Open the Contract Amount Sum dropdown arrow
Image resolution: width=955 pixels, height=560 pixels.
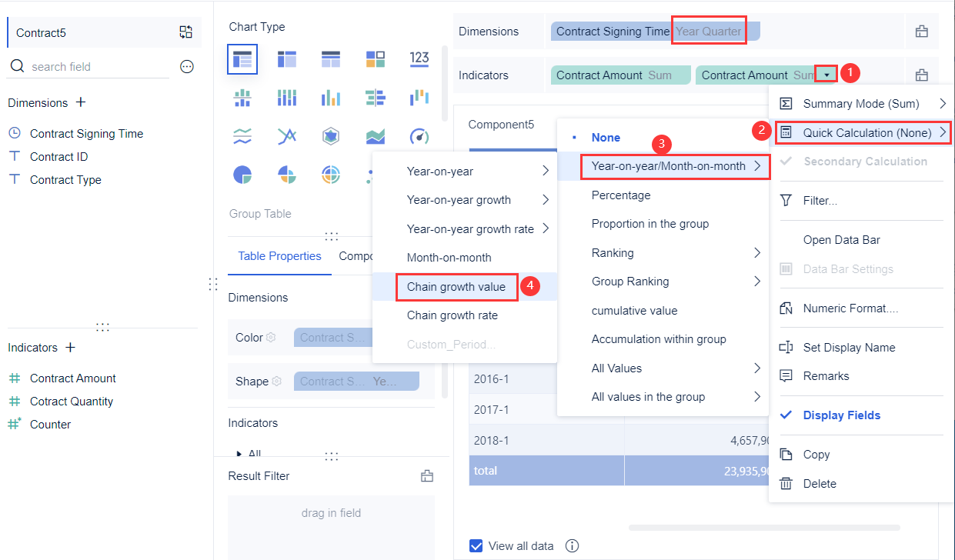point(826,73)
